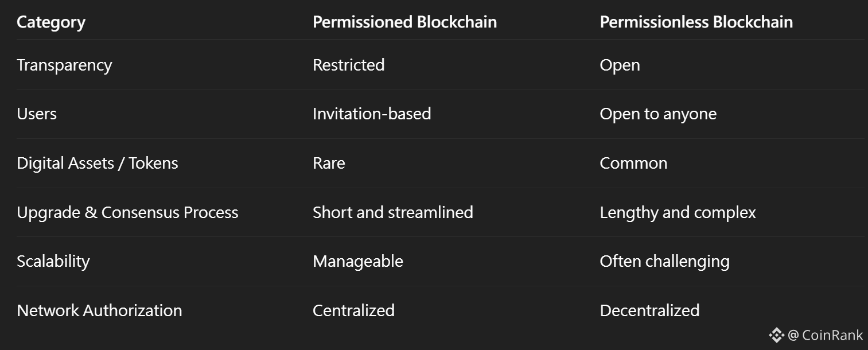Screen dimensions: 868x350
Task: Click the Common cell
Action: click(633, 164)
